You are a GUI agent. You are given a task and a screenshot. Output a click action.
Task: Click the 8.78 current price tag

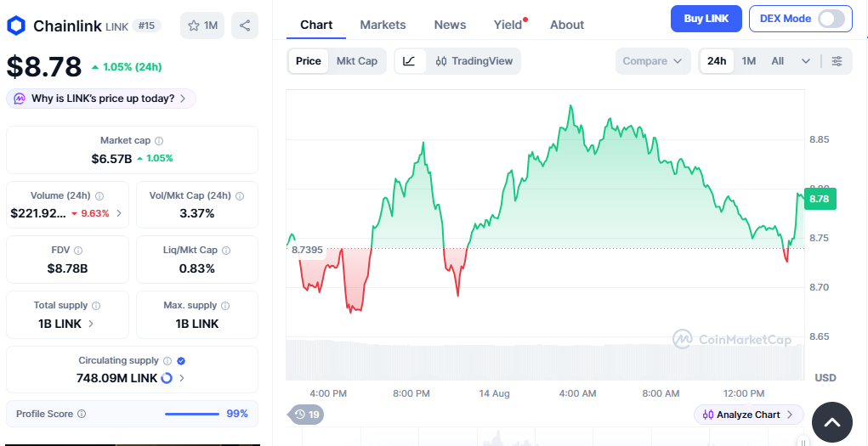[x=820, y=199]
